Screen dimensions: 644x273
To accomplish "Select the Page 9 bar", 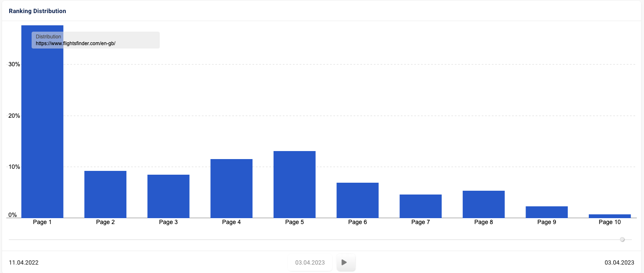I will pyautogui.click(x=547, y=212).
